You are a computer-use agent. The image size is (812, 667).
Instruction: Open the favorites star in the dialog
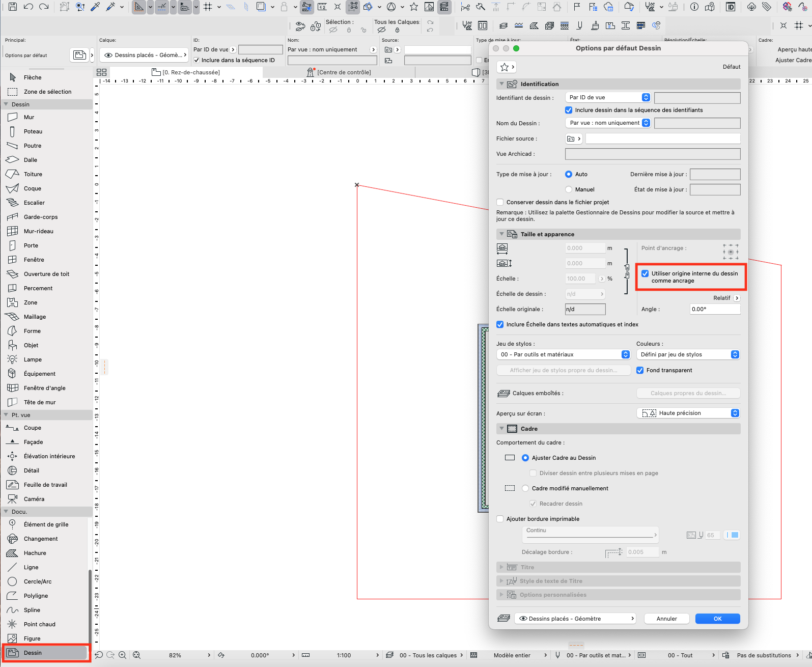(x=507, y=67)
